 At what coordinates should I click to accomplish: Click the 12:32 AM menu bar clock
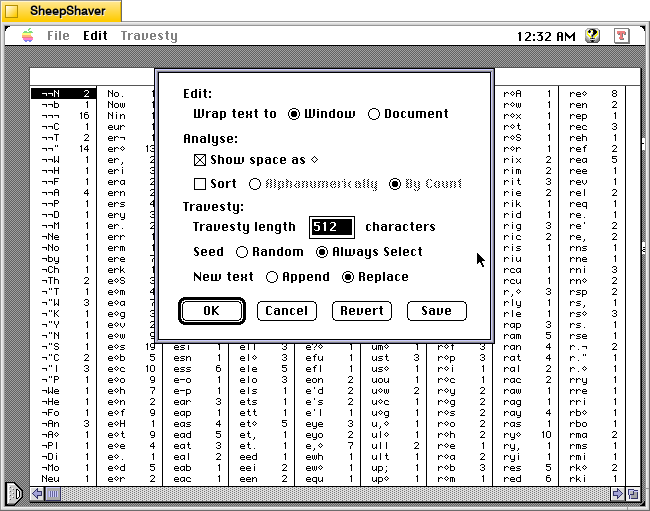pyautogui.click(x=546, y=36)
